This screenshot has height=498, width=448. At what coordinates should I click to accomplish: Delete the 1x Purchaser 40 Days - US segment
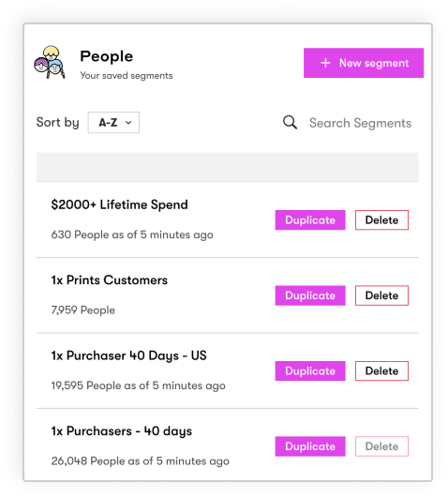[381, 371]
